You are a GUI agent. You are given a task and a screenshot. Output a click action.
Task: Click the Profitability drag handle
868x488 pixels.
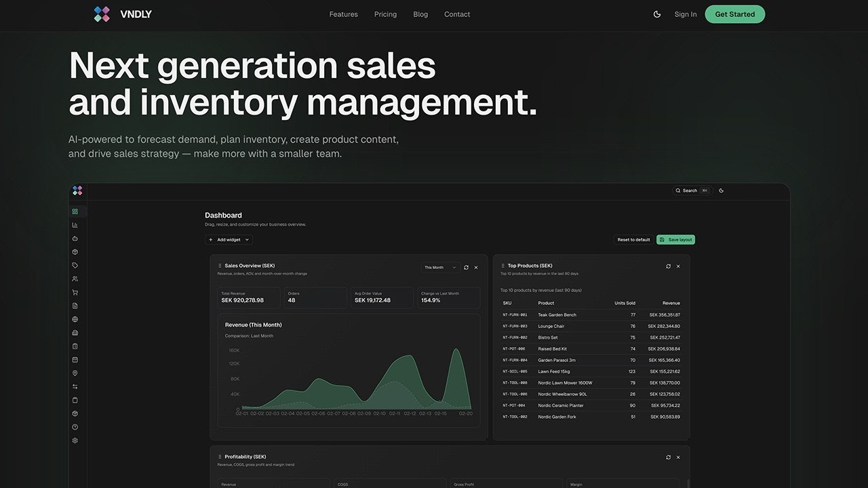(220, 457)
